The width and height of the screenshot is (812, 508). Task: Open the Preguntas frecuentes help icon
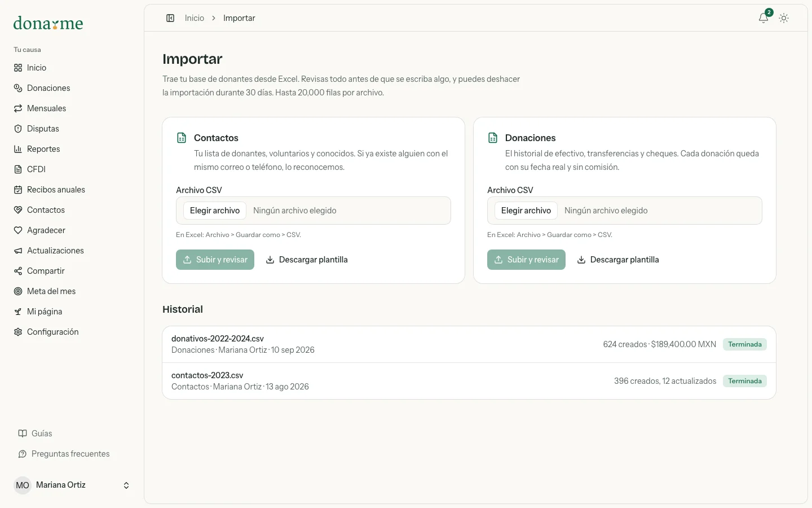tap(23, 454)
